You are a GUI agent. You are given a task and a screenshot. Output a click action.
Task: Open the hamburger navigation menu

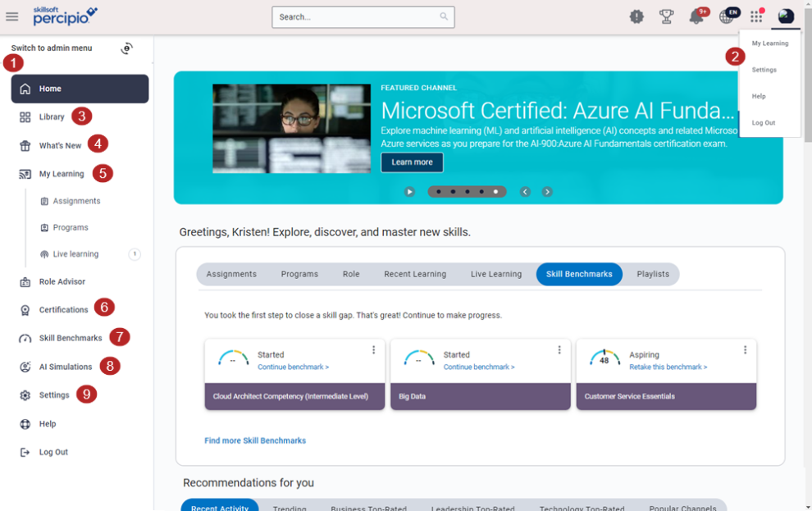click(x=12, y=16)
